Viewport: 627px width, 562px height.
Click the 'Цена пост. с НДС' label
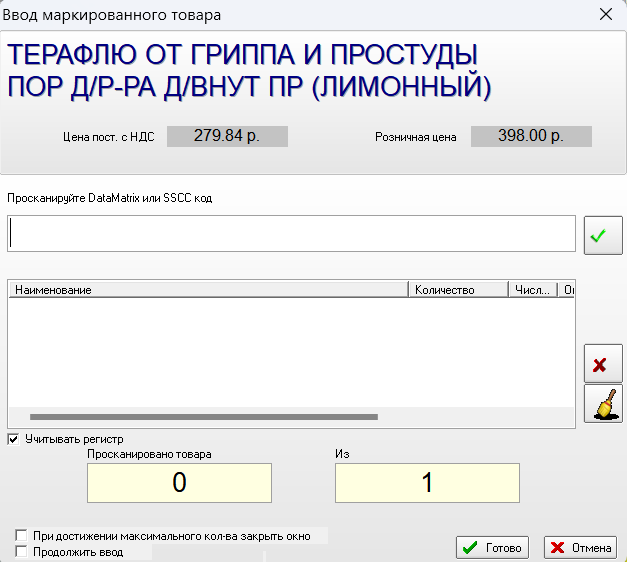[109, 137]
